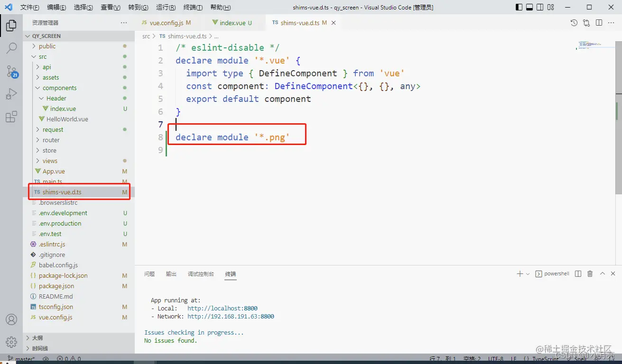Open the Accounts menu in the activity bar
The image size is (622, 364).
11,319
